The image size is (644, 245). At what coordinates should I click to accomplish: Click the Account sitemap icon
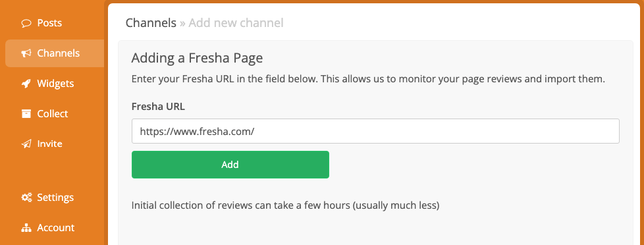(x=26, y=228)
